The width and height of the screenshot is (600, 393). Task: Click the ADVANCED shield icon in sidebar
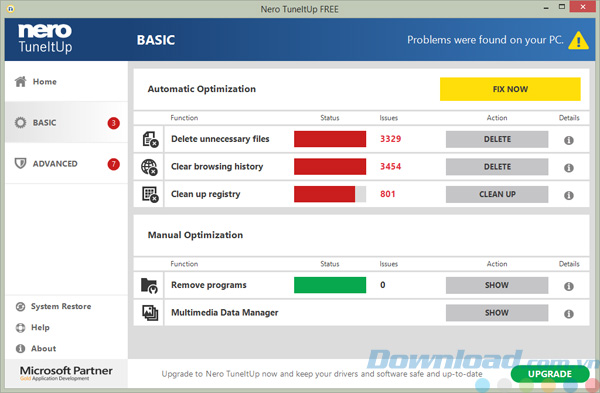pyautogui.click(x=20, y=163)
